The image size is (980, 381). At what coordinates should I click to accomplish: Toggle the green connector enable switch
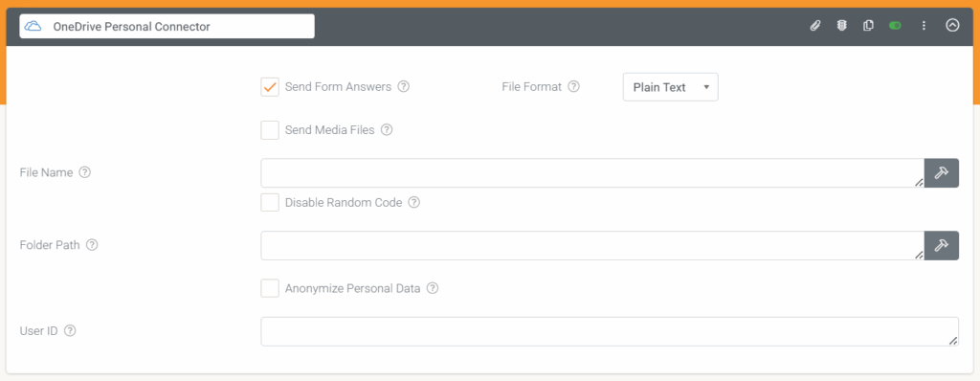[x=895, y=26]
